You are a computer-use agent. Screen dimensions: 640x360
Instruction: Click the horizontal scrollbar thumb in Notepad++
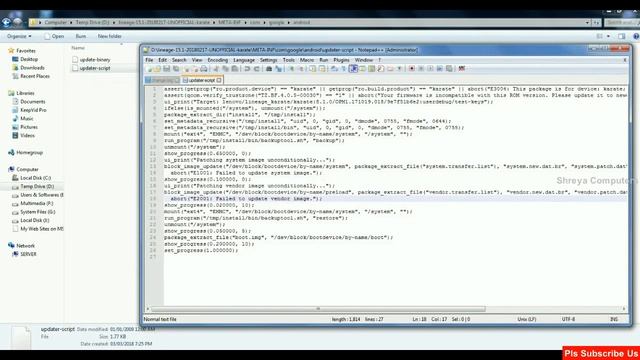(x=318, y=309)
